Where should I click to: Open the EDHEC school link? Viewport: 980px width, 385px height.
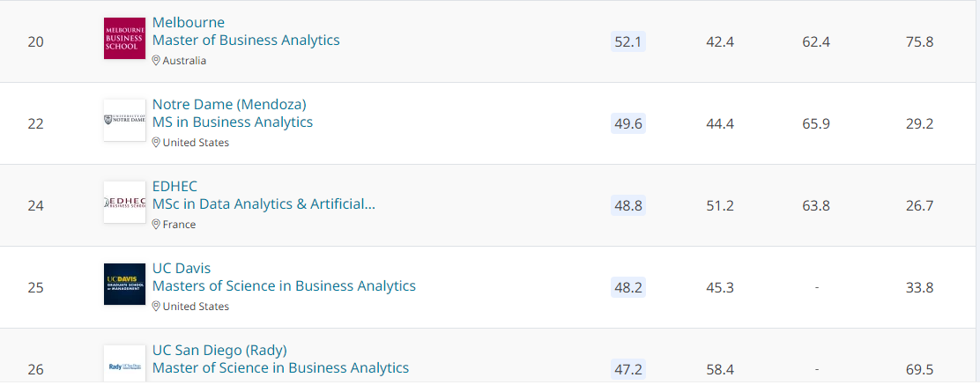click(175, 186)
